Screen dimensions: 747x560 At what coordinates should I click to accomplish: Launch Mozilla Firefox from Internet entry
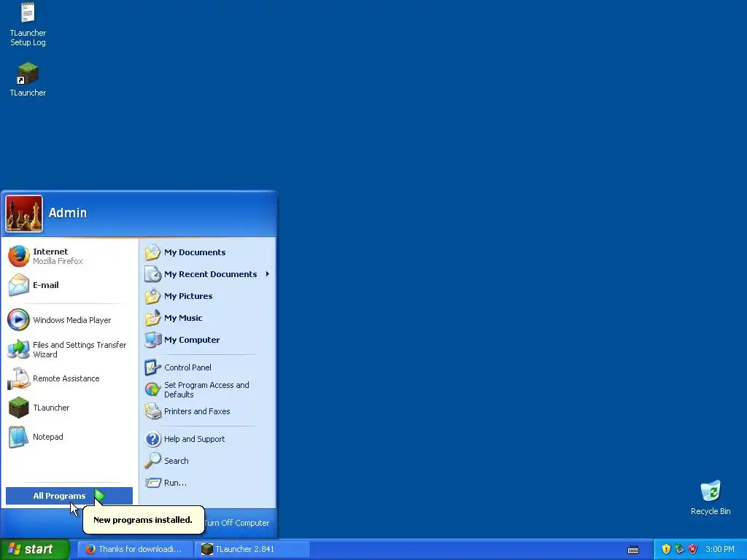[69, 256]
